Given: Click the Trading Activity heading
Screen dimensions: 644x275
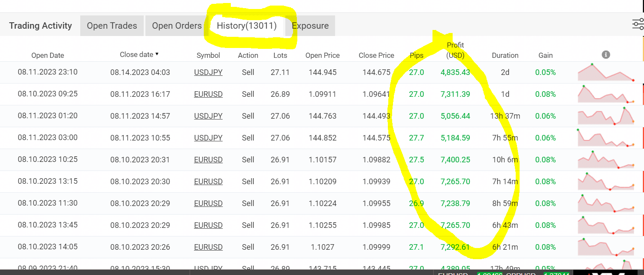Looking at the screenshot, I should pos(40,26).
